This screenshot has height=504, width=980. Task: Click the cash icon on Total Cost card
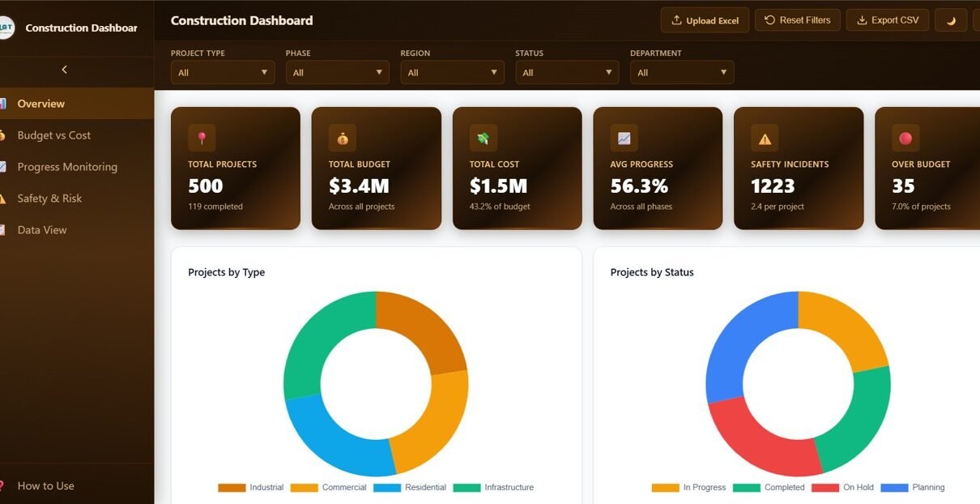(484, 139)
